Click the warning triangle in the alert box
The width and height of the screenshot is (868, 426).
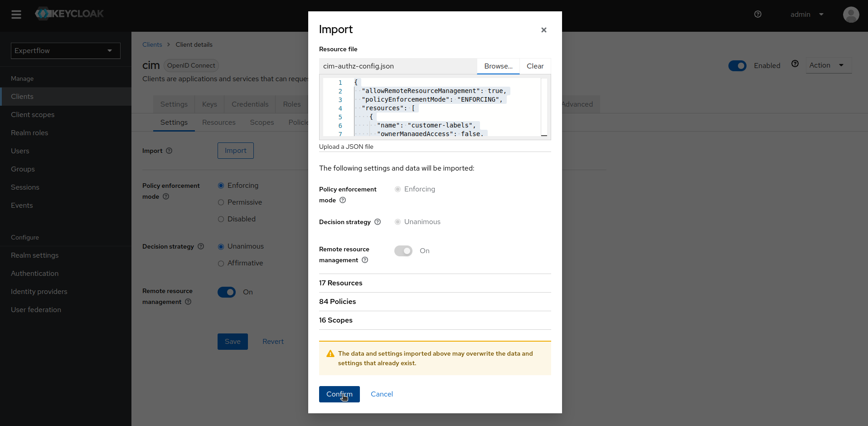(x=330, y=353)
